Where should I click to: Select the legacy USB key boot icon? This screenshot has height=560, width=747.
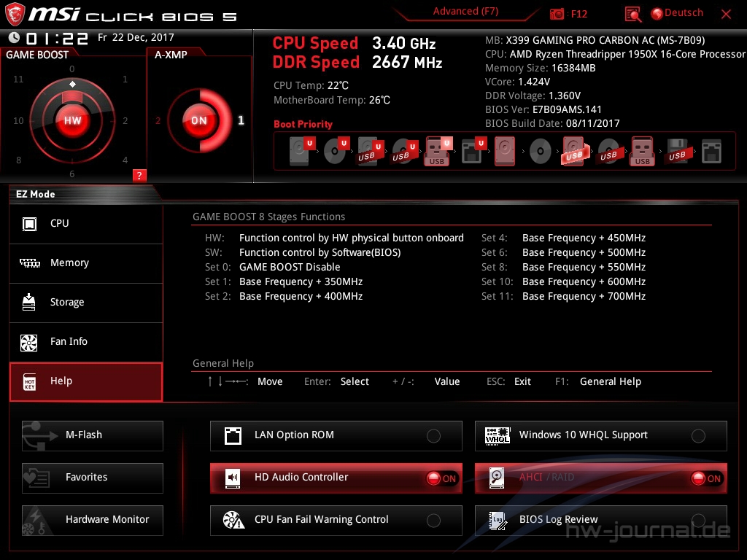[x=643, y=151]
